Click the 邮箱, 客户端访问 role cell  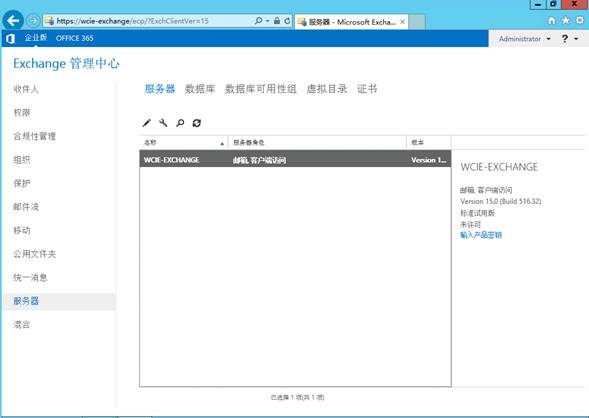tap(259, 160)
